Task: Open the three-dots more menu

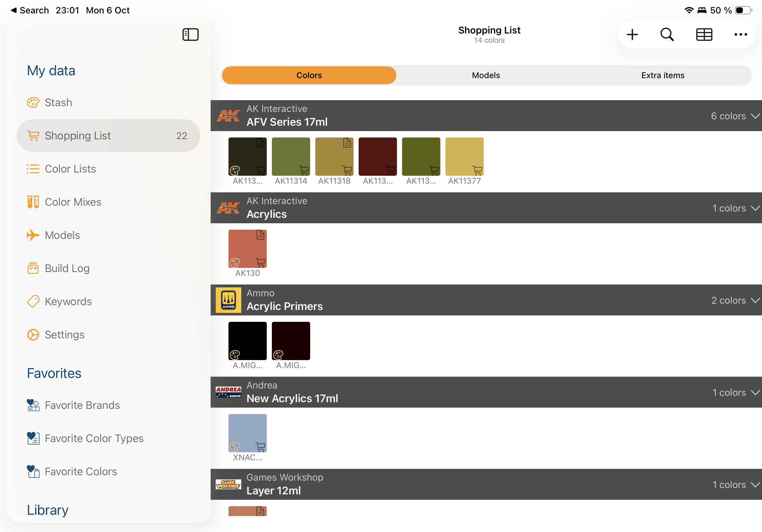Action: pos(740,34)
